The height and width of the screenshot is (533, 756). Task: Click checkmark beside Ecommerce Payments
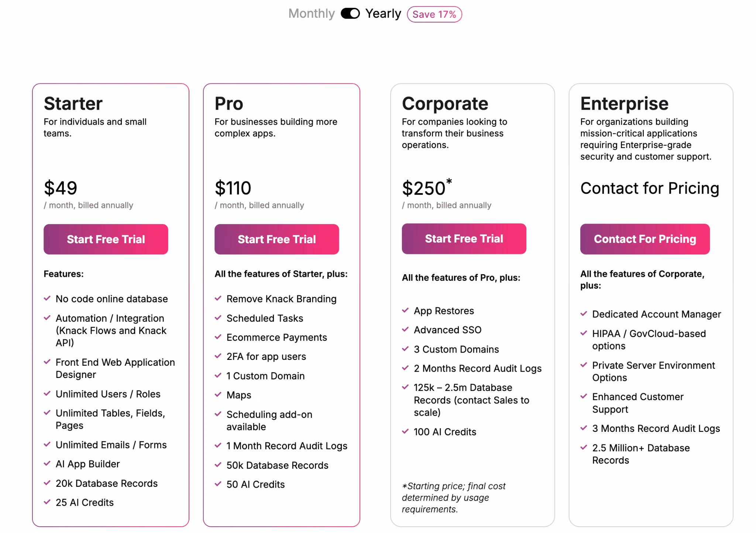pyautogui.click(x=218, y=337)
